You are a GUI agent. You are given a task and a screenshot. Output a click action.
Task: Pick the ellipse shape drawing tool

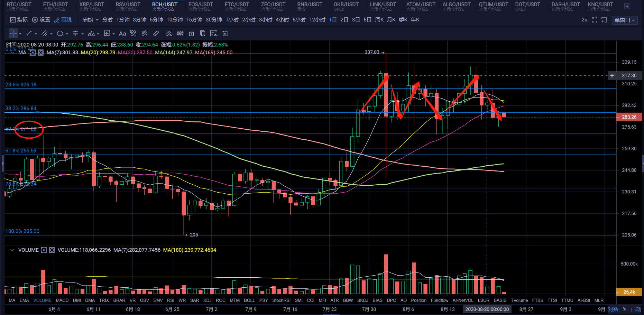(x=60, y=34)
